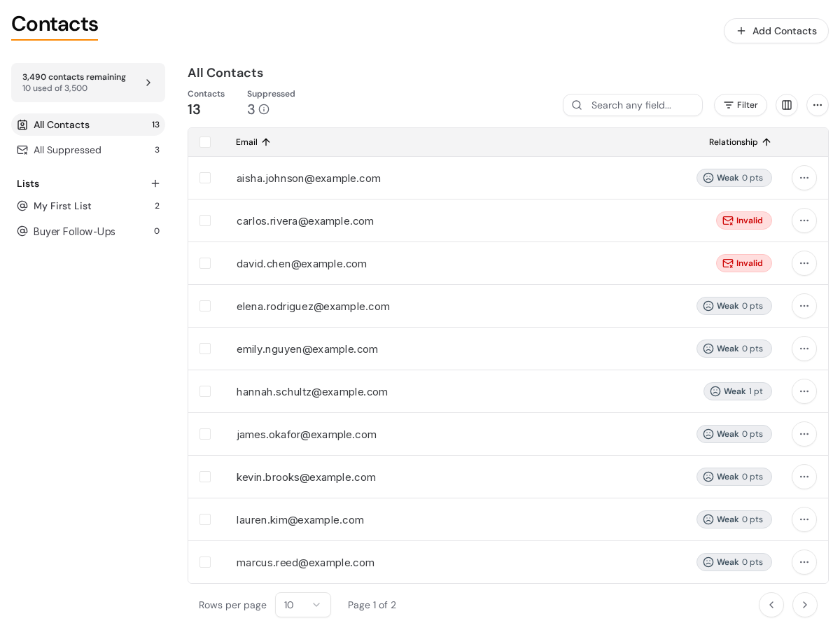
Task: Toggle the select-all checkbox in header
Action: pos(205,142)
